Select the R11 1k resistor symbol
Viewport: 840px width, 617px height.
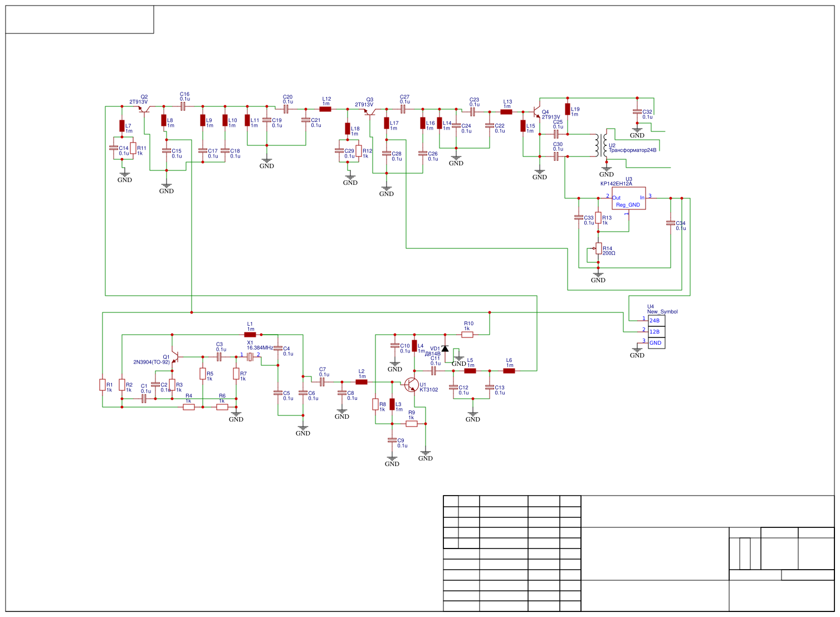coord(134,149)
